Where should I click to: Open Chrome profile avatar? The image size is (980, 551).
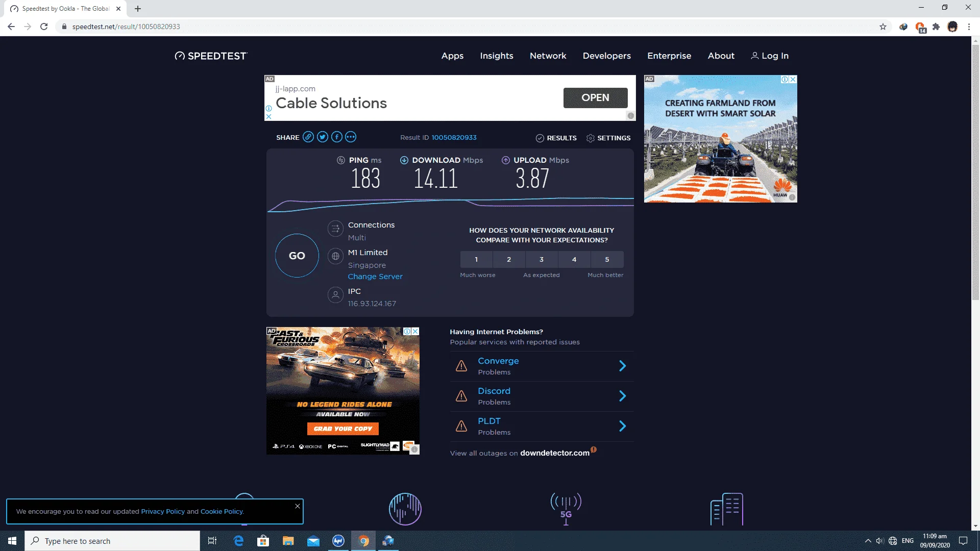[x=952, y=27]
